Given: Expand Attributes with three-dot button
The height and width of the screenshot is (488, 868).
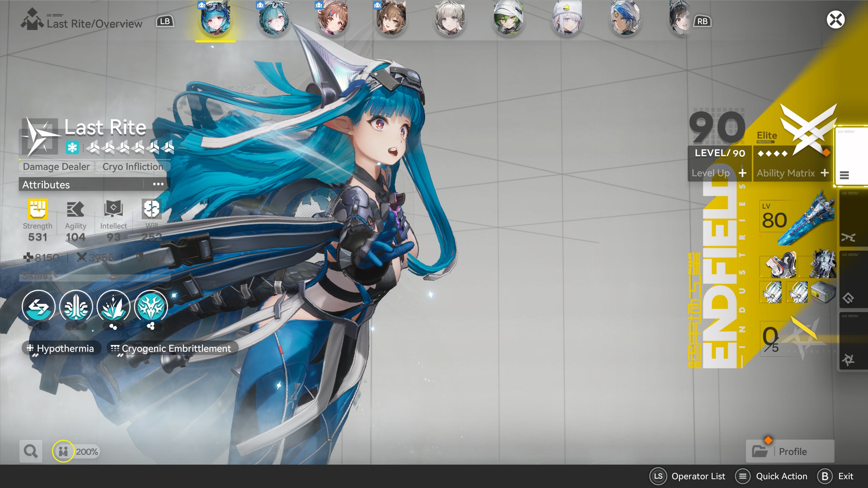Looking at the screenshot, I should (x=158, y=184).
